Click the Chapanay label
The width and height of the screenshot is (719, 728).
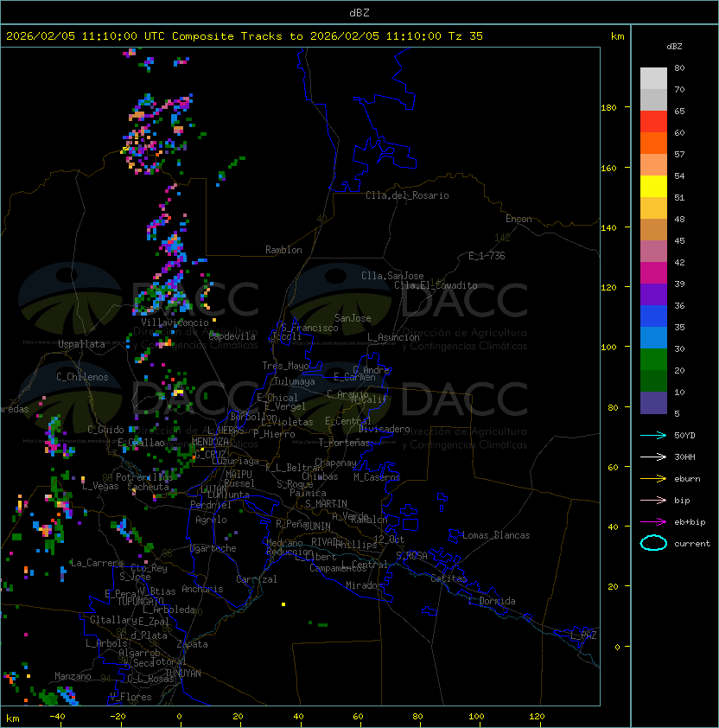coord(335,463)
